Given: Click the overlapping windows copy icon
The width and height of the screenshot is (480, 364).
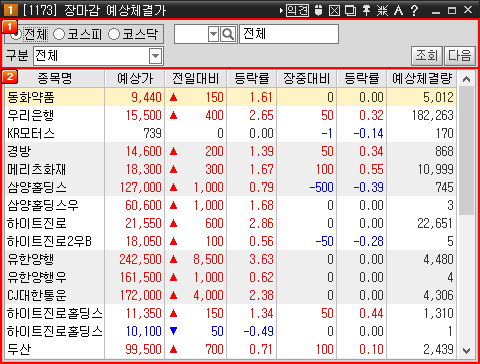Looking at the screenshot, I should coord(350,10).
